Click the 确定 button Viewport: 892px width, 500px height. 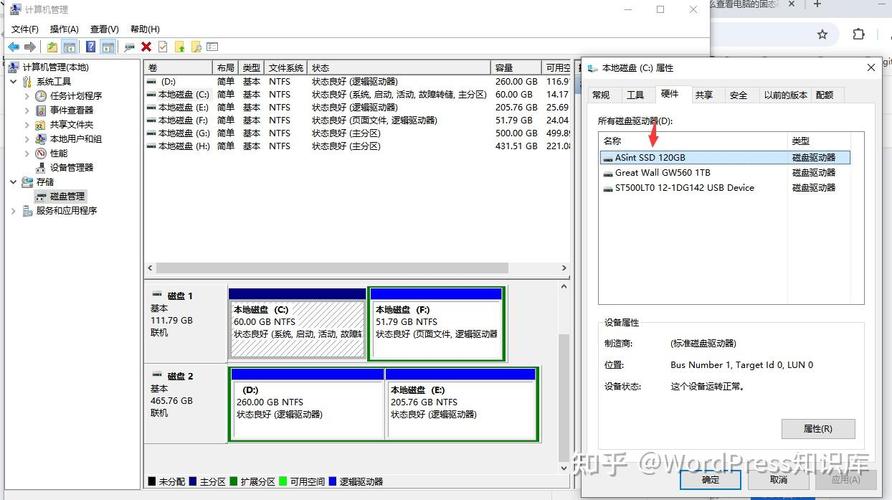pos(710,480)
